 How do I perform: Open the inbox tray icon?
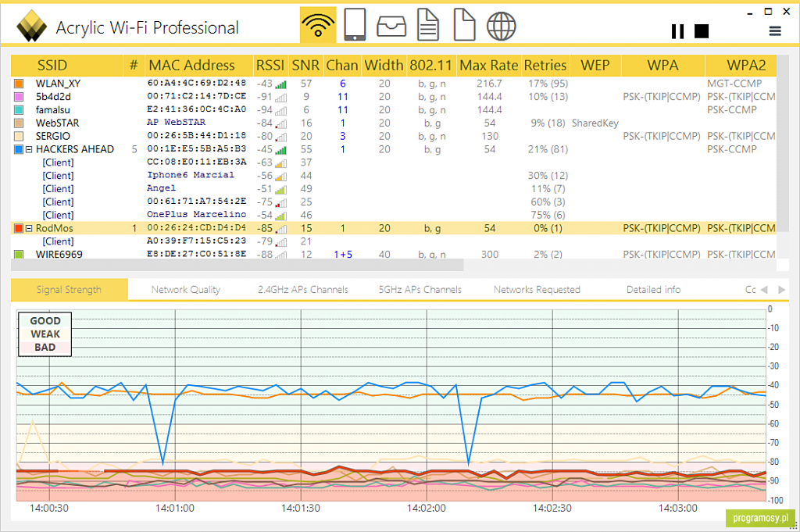(x=391, y=26)
